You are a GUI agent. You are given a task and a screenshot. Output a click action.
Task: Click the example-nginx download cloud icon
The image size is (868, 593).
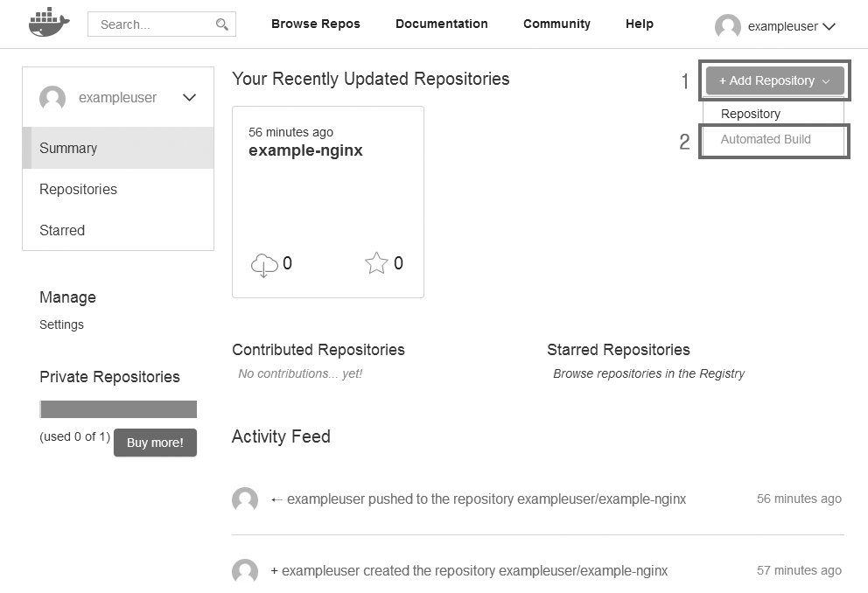coord(264,264)
